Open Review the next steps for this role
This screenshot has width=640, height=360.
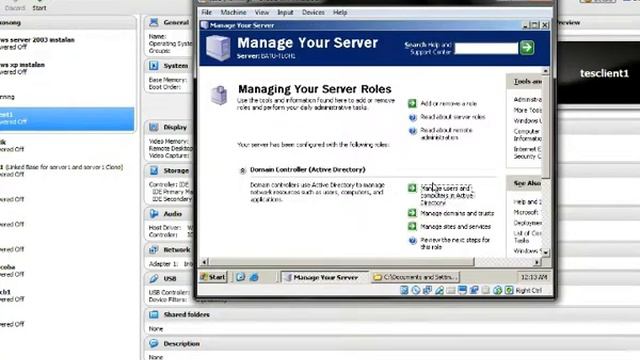point(455,243)
